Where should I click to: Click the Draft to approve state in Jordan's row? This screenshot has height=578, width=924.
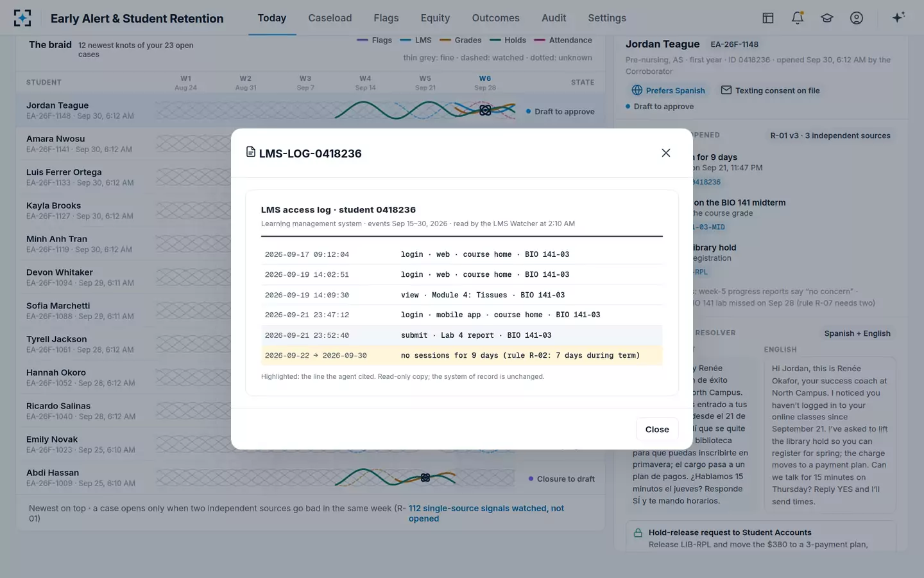tap(560, 112)
